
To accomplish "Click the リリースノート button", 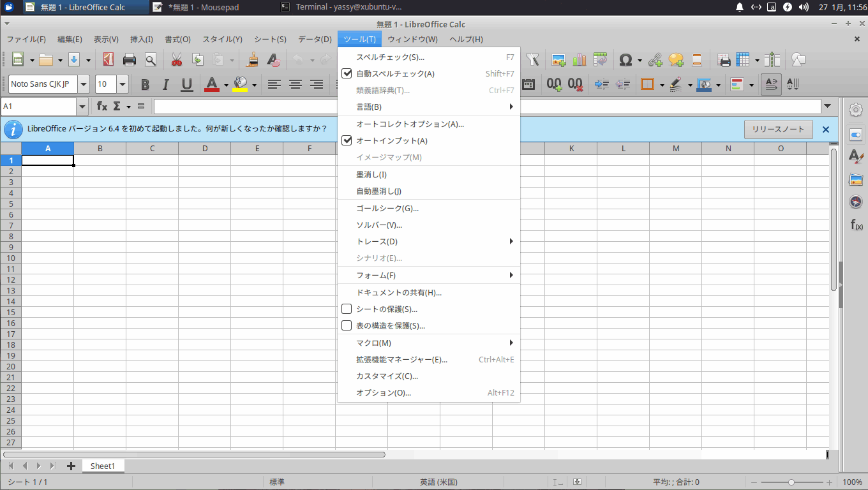I will (778, 129).
